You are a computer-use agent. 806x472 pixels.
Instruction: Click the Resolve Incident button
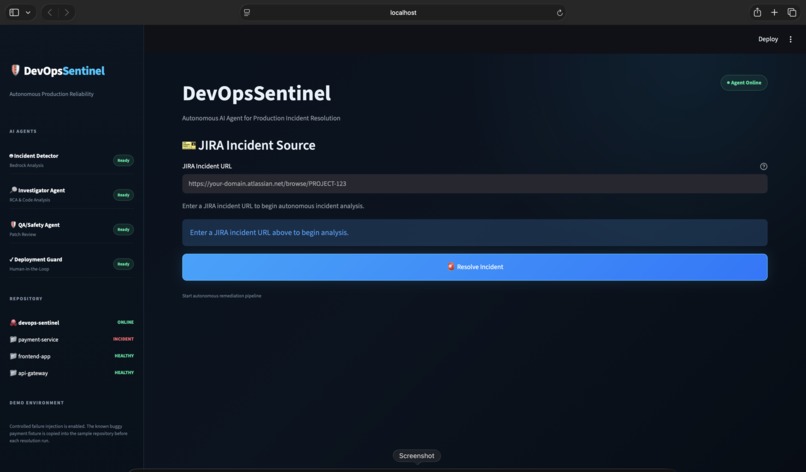tap(474, 267)
